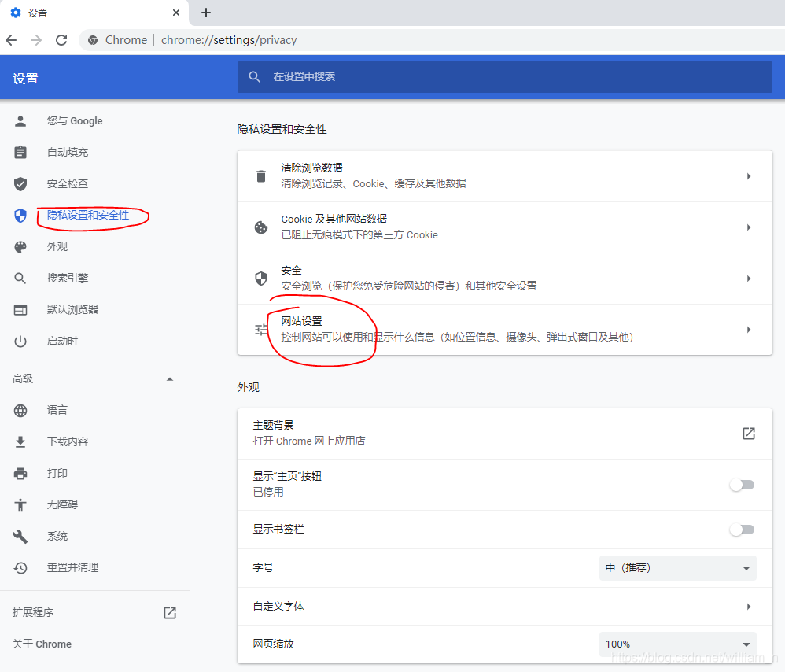The height and width of the screenshot is (672, 785).
Task: Click the power icon for 启动时
Action: (x=20, y=342)
